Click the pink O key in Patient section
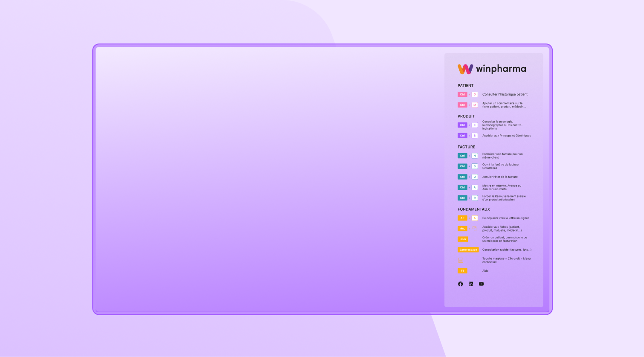 pyautogui.click(x=475, y=95)
